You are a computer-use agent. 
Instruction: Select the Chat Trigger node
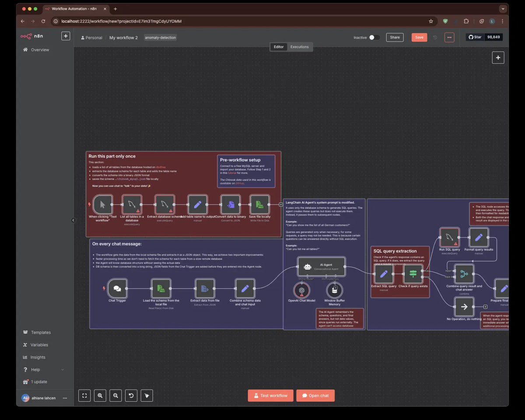pos(117,288)
